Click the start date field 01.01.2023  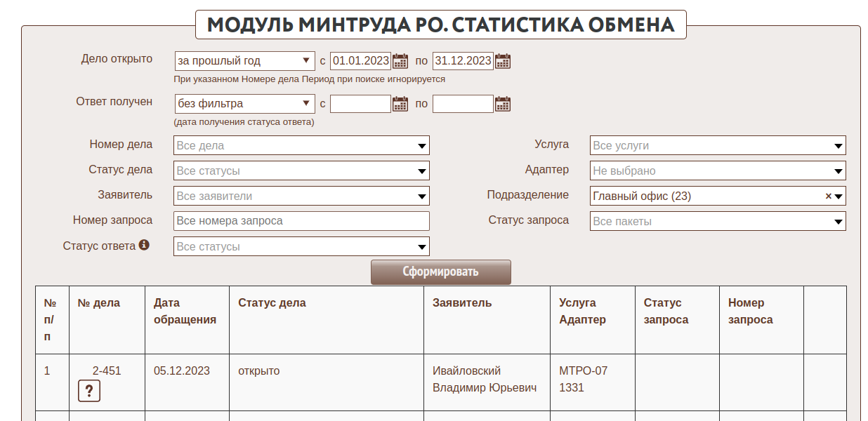click(x=360, y=61)
